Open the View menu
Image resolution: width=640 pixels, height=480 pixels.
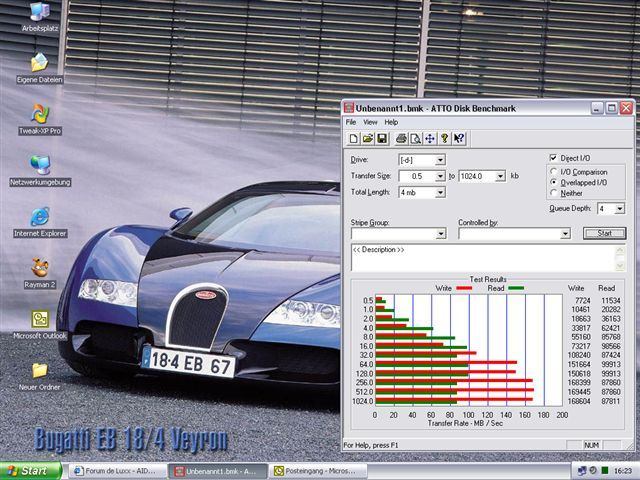tap(370, 122)
